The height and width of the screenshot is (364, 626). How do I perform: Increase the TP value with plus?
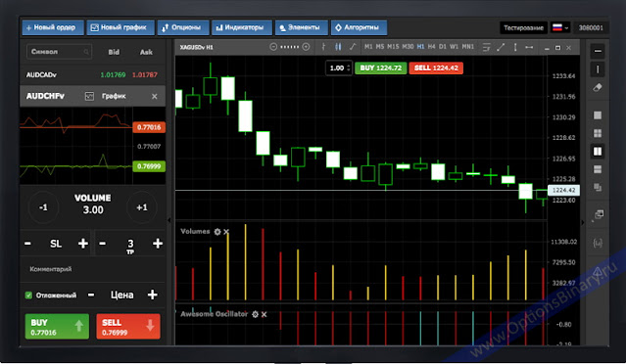tap(158, 244)
